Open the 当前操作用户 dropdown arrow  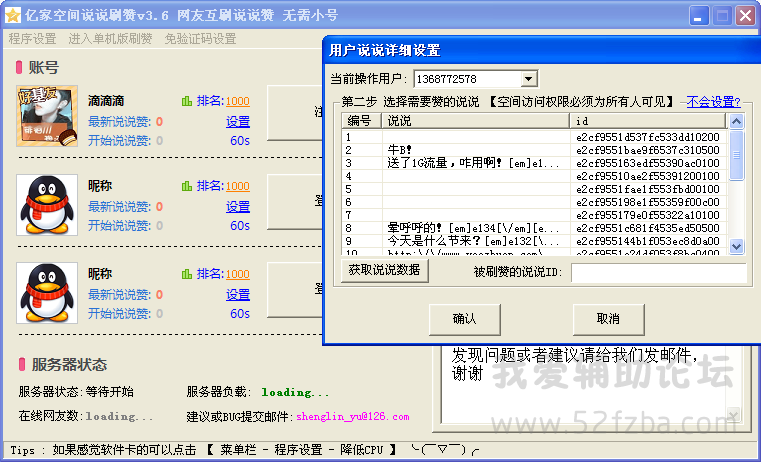click(529, 79)
